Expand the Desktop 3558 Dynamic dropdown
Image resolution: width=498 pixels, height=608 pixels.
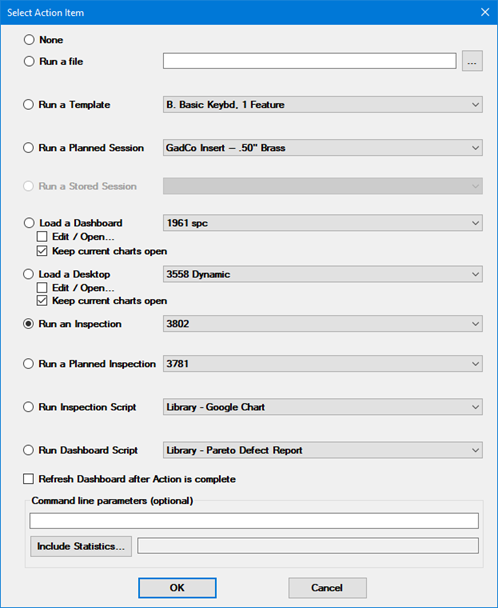click(x=323, y=274)
